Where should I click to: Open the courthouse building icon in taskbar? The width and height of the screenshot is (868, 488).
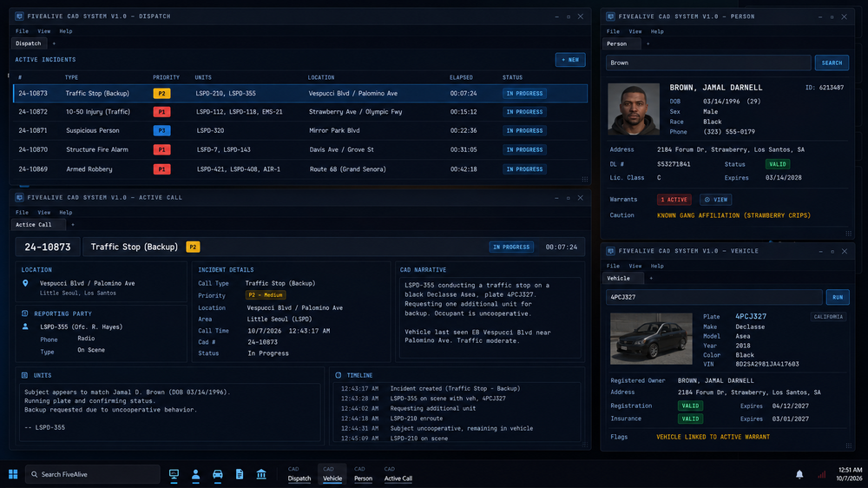click(261, 474)
